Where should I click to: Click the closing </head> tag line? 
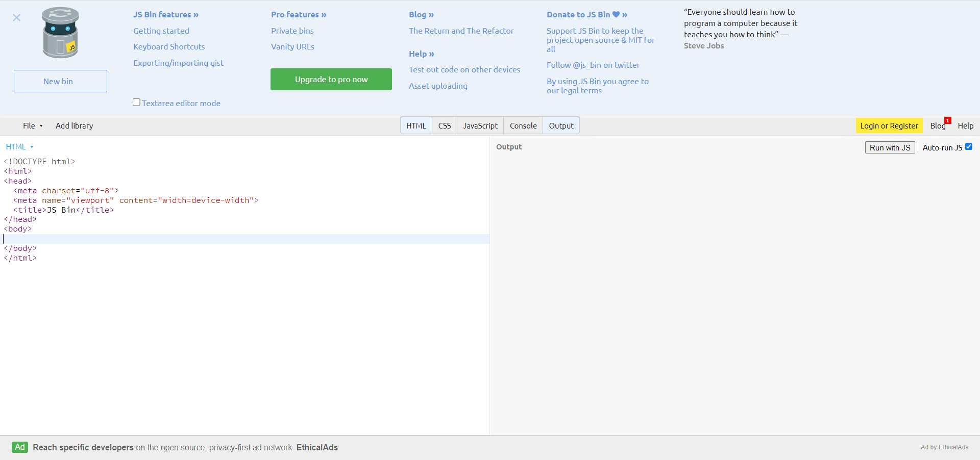[20, 219]
